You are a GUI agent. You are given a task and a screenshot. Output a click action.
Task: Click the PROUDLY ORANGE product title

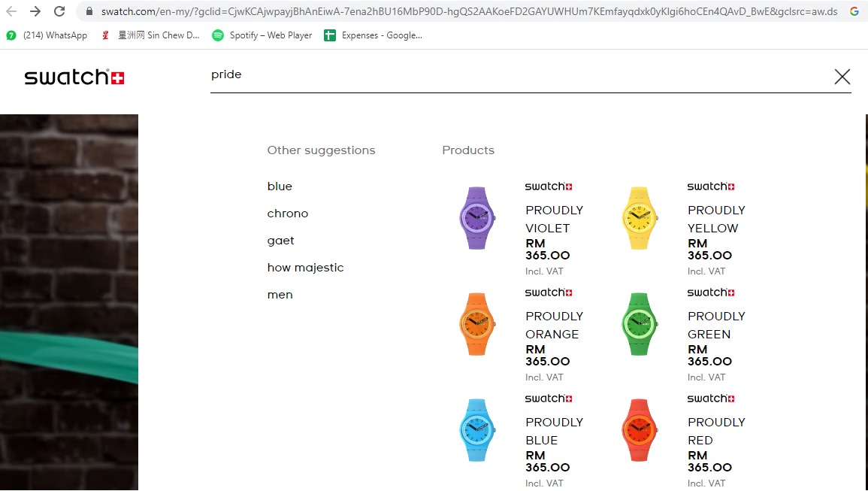point(554,325)
